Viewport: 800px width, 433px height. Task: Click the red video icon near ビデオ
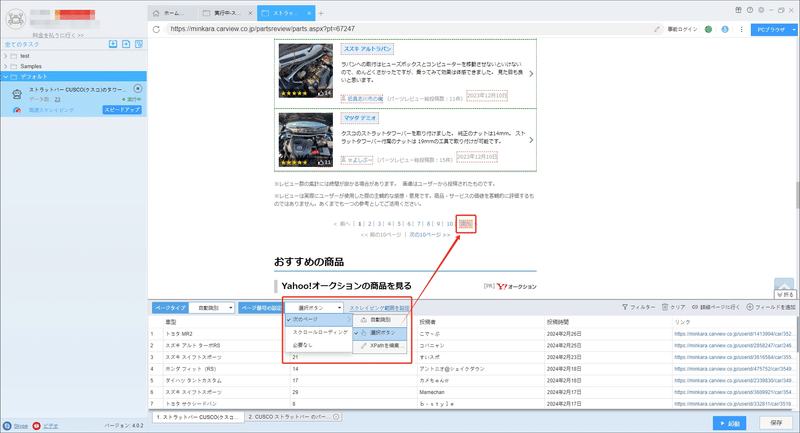click(x=36, y=426)
